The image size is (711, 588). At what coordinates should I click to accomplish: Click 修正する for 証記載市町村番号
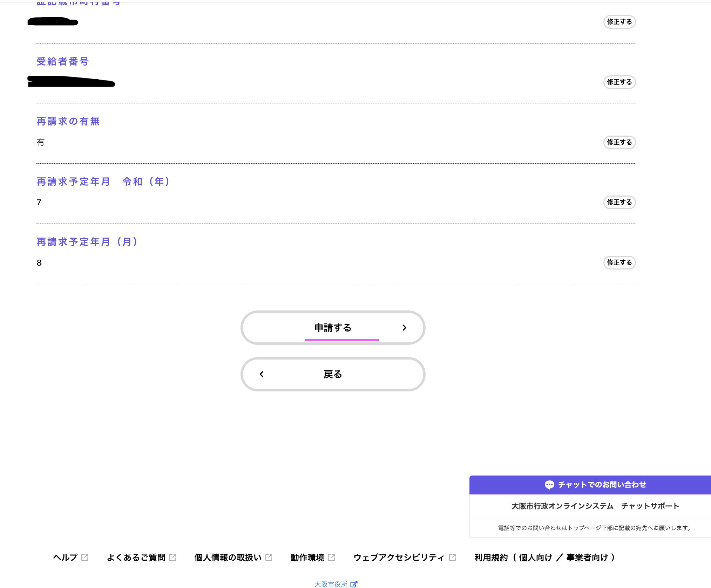[x=619, y=22]
